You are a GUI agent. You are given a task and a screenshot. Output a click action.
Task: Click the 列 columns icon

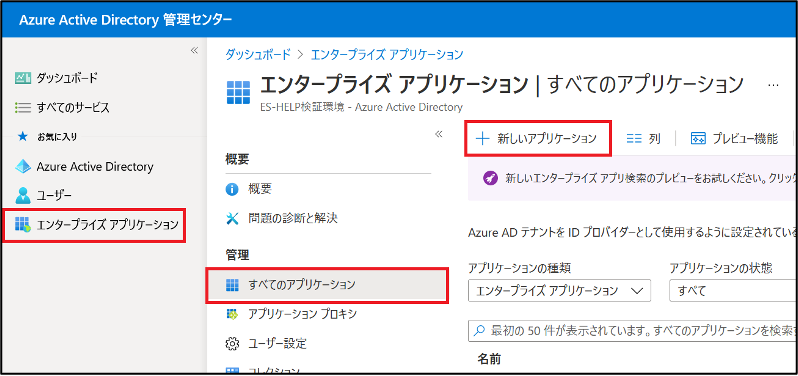click(x=634, y=138)
